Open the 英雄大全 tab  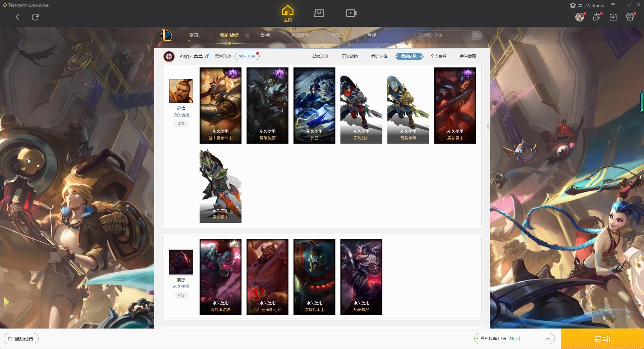[x=301, y=35]
